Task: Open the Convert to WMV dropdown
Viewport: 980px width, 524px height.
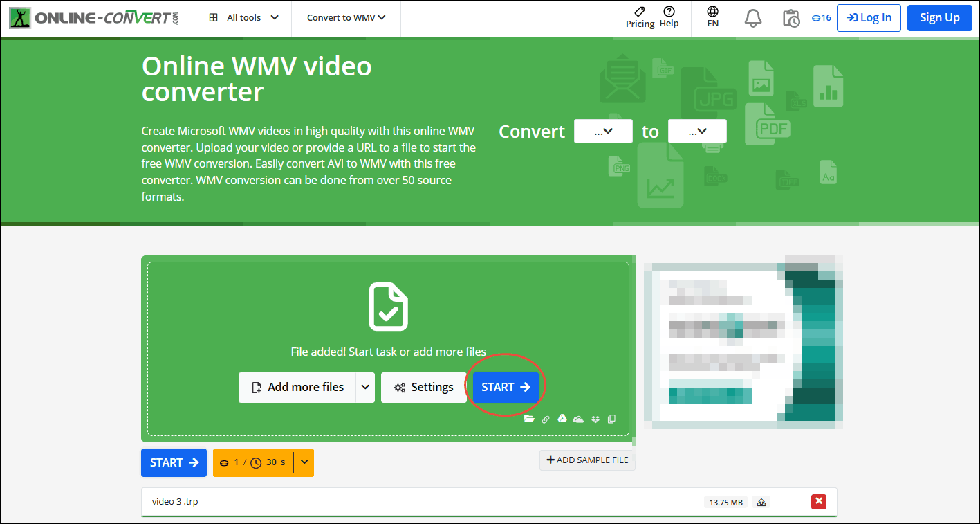Action: [345, 18]
